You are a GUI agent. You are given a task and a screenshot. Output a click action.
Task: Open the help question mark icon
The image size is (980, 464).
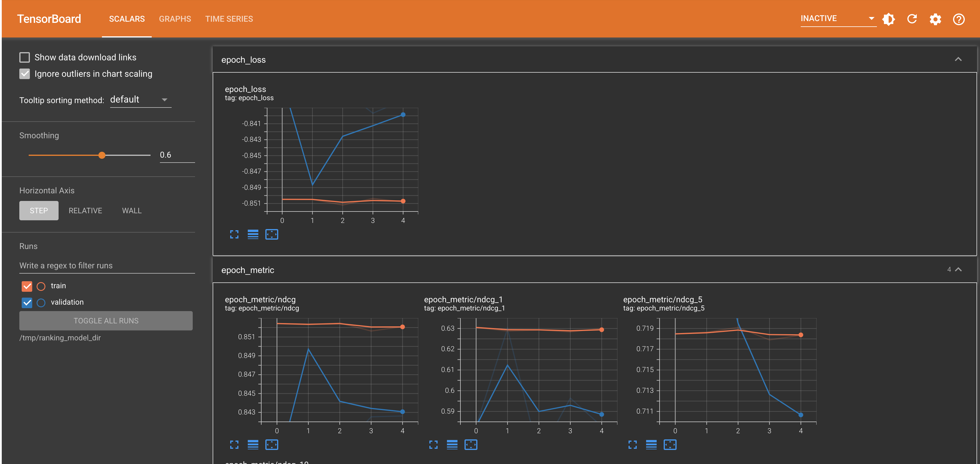[x=959, y=19]
